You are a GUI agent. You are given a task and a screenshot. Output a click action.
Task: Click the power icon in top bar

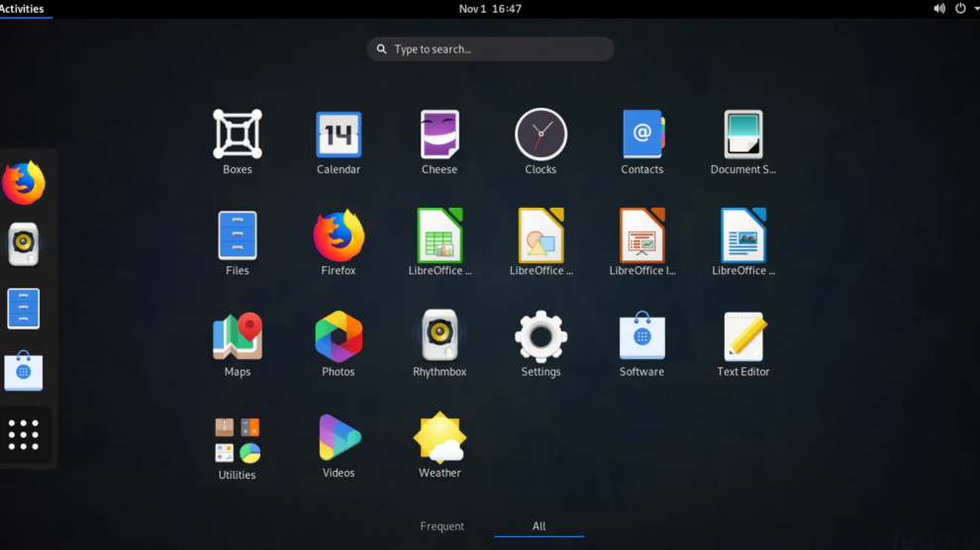pyautogui.click(x=960, y=9)
